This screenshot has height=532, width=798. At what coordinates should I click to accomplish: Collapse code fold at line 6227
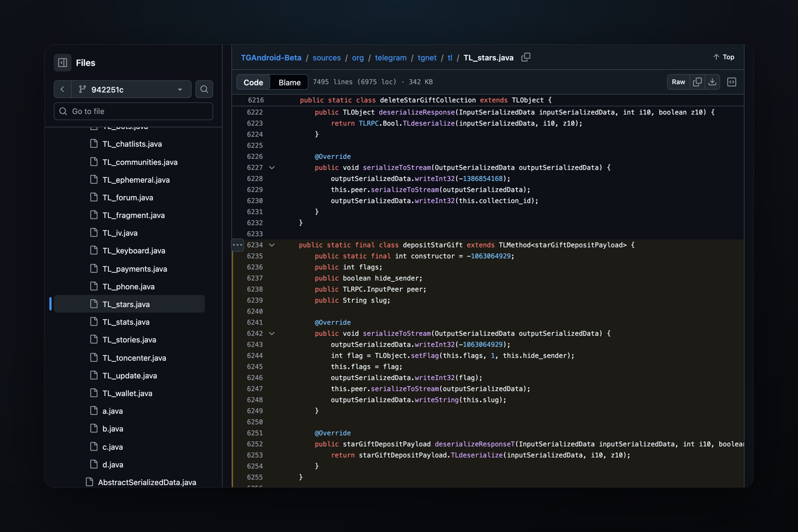[x=272, y=168]
